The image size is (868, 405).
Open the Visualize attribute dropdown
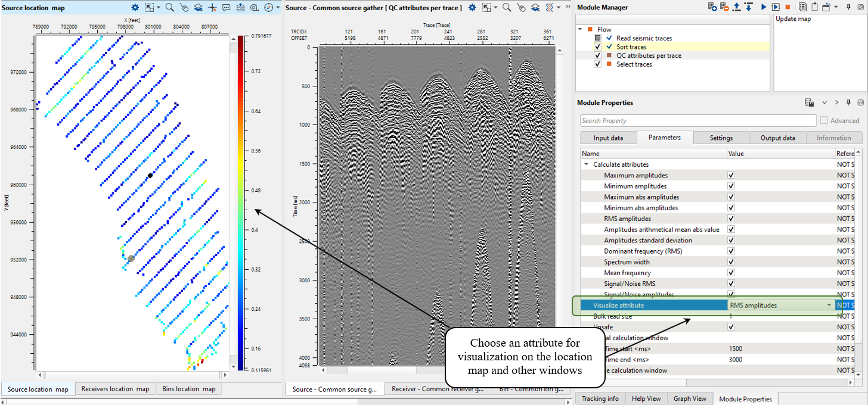click(829, 305)
